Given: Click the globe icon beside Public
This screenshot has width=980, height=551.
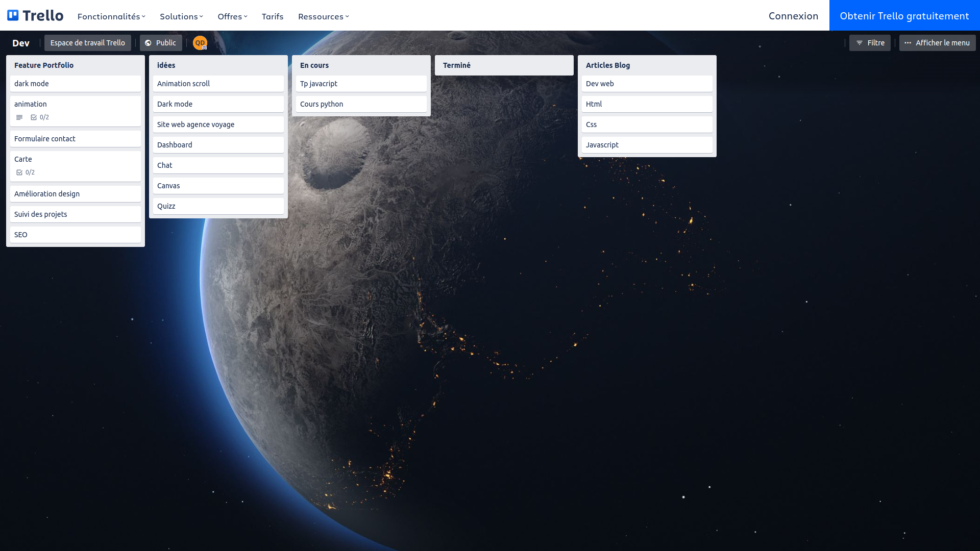Looking at the screenshot, I should tap(148, 43).
